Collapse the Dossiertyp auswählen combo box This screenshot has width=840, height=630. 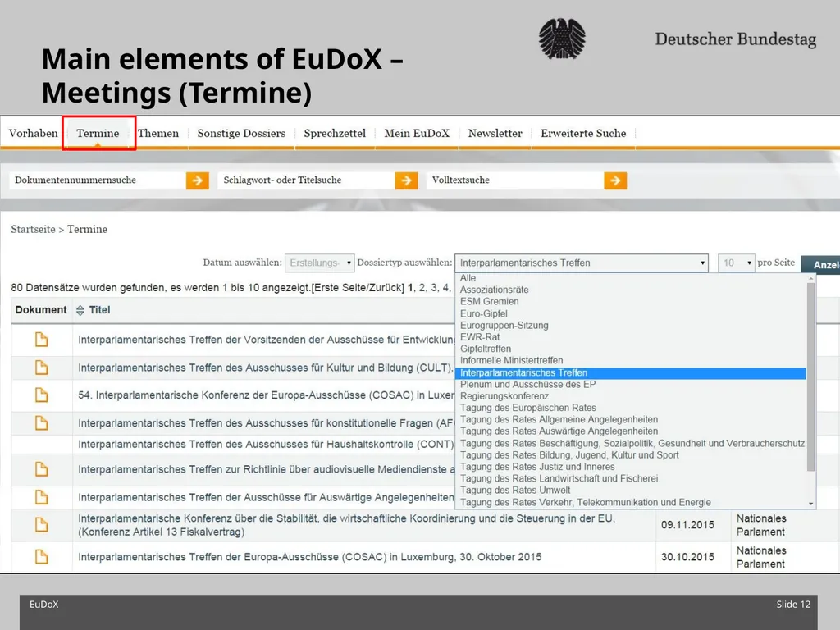coord(582,262)
